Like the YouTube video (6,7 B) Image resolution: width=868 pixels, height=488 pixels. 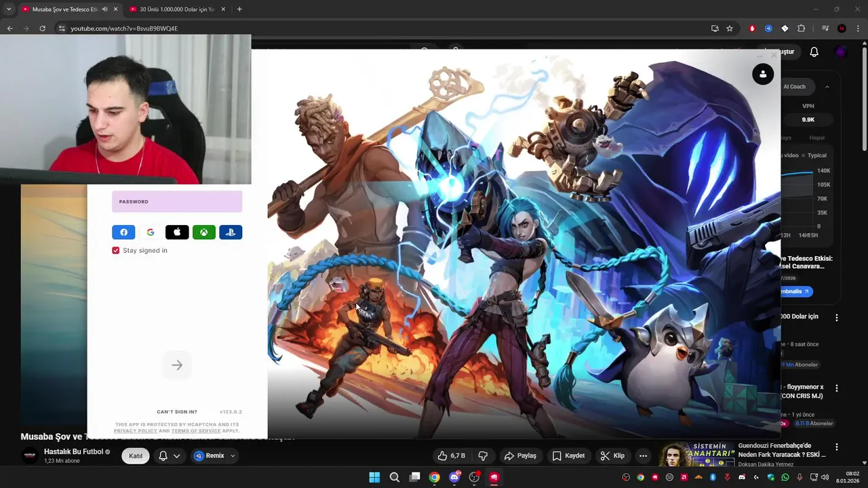pos(452,455)
